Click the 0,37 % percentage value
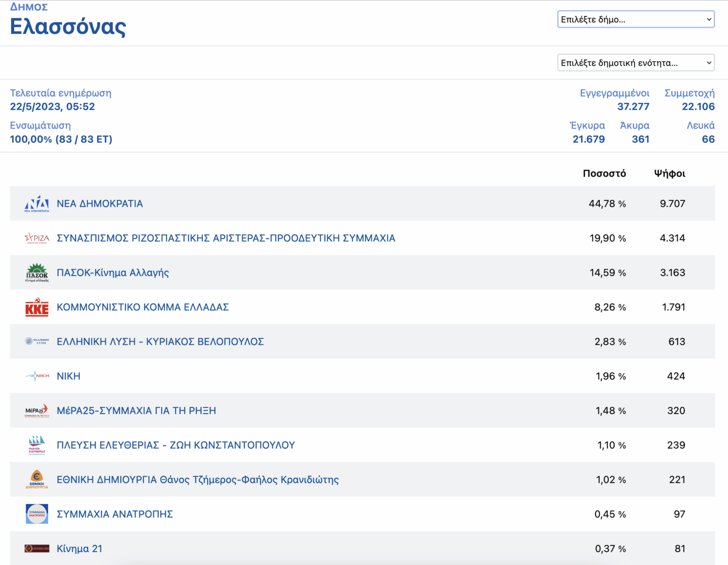 611,549
